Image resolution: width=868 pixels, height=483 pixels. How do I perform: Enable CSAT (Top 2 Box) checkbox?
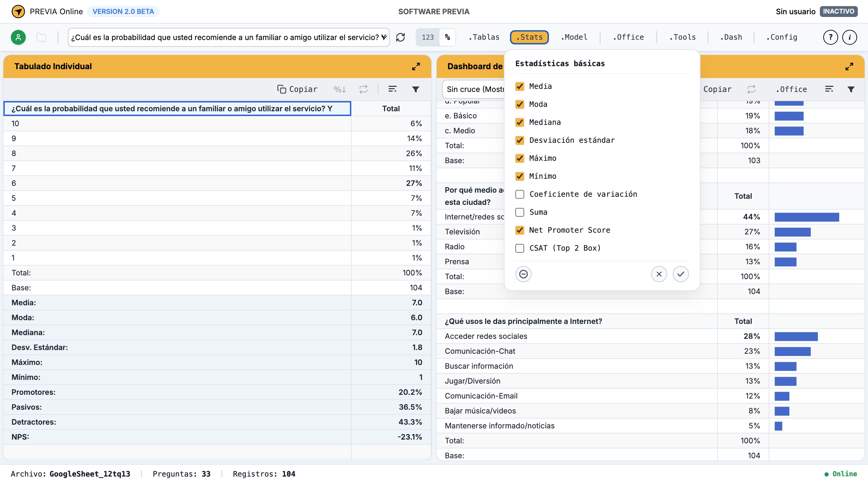click(520, 248)
